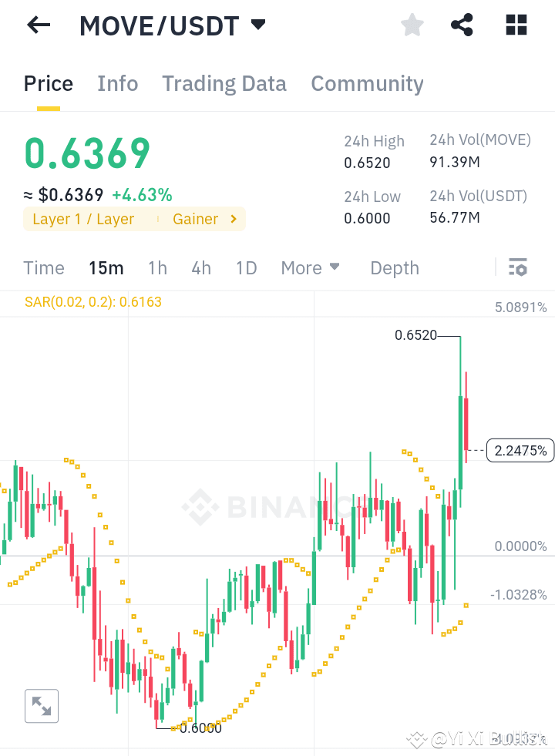Open the More timeframe dropdown
The image size is (555, 756).
click(310, 267)
